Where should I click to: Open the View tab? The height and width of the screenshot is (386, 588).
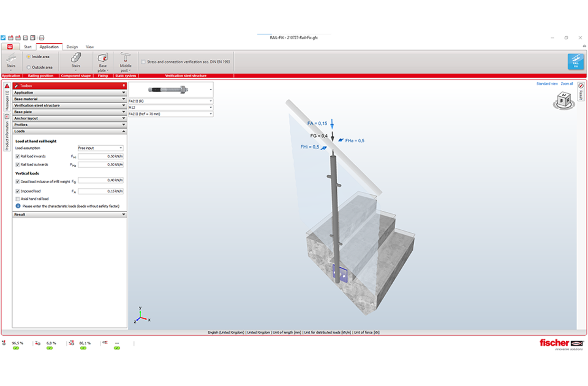coord(90,47)
